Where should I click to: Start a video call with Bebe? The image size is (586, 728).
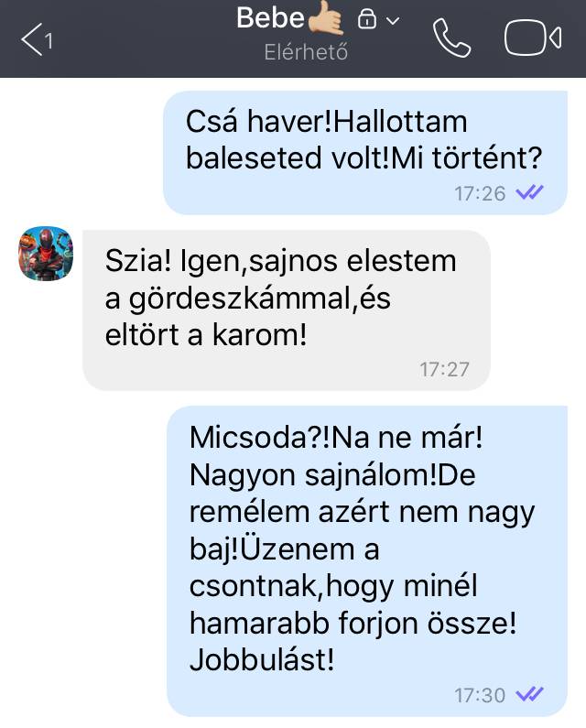pos(533,38)
